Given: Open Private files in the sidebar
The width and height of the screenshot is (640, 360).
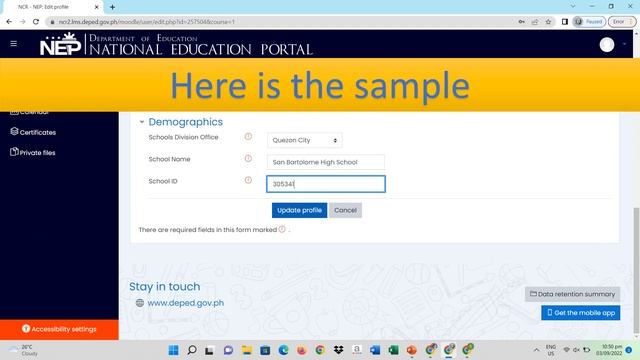Looking at the screenshot, I should (x=33, y=152).
